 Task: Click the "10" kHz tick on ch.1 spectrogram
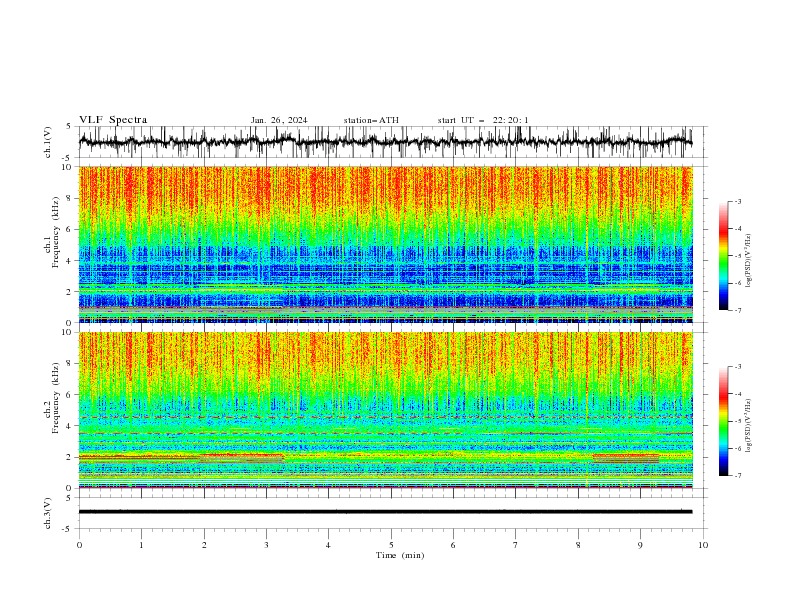[67, 167]
